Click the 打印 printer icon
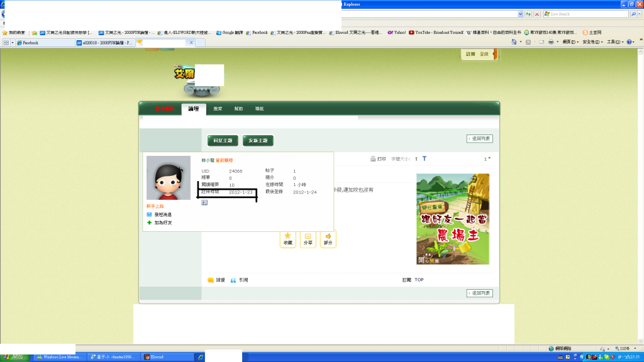The image size is (644, 362). 373,159
